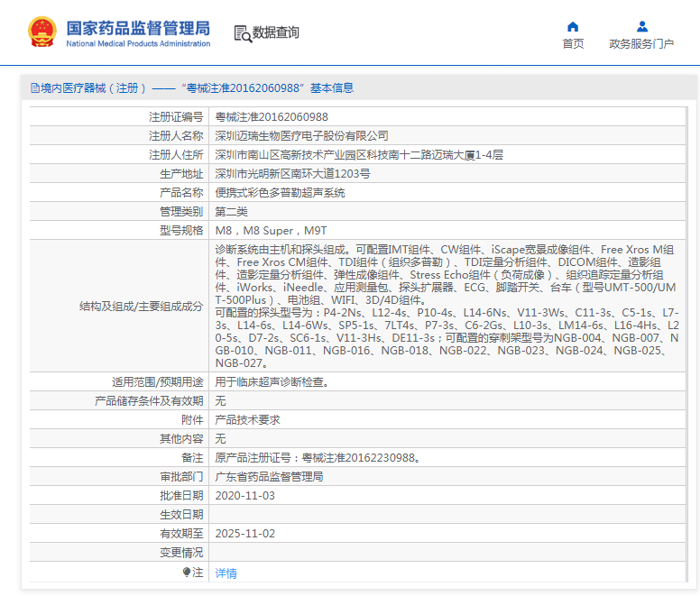Click the document icon before 境内医疗器械

click(x=35, y=87)
